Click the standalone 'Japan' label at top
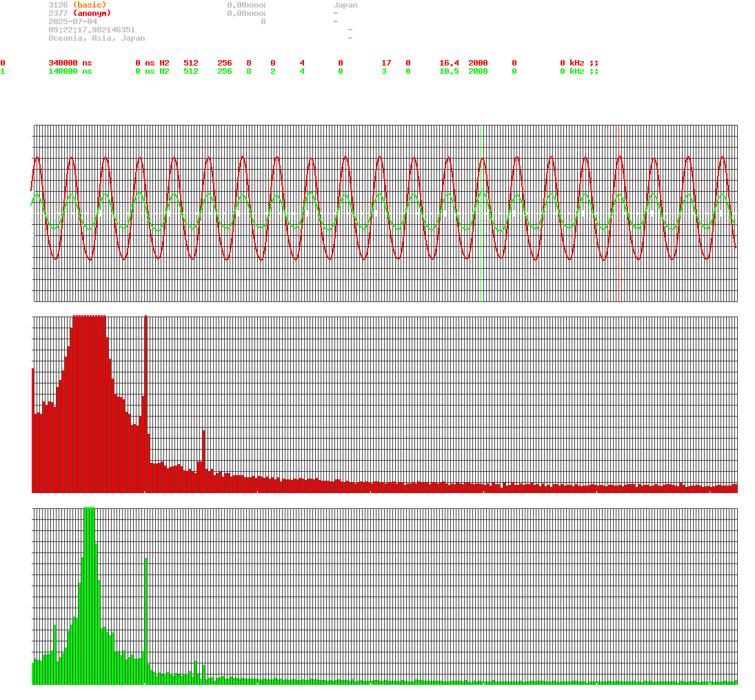 tap(345, 5)
